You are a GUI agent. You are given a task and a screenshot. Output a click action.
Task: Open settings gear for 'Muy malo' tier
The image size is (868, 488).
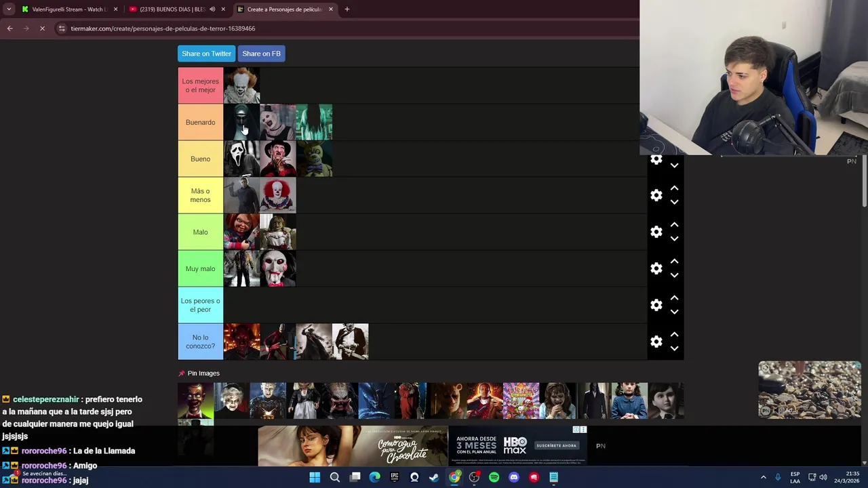pyautogui.click(x=656, y=268)
